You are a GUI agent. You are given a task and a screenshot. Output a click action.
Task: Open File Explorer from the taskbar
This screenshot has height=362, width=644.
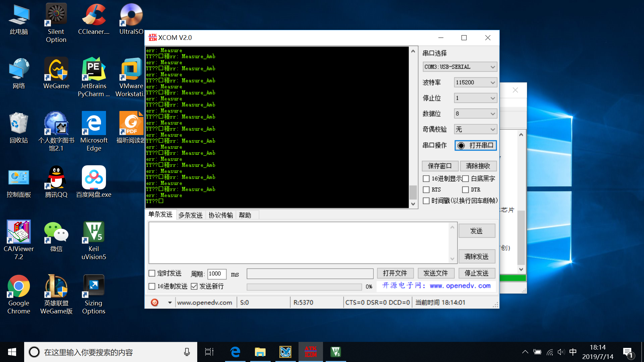pyautogui.click(x=260, y=352)
